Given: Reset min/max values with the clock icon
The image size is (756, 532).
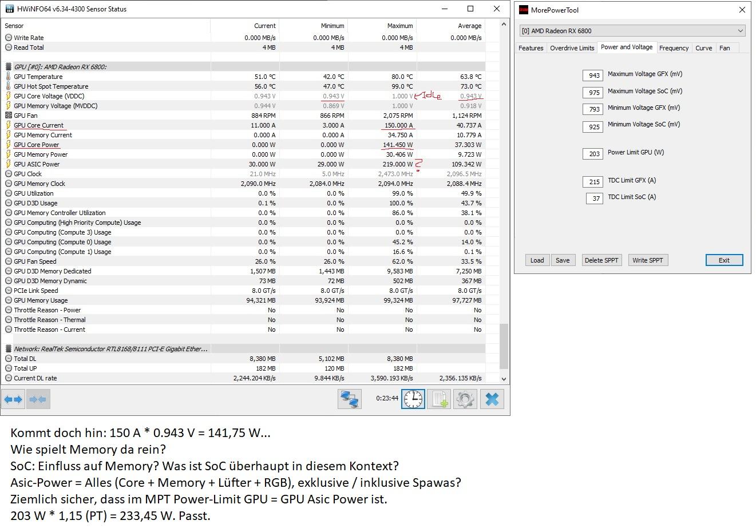Looking at the screenshot, I should click(413, 399).
